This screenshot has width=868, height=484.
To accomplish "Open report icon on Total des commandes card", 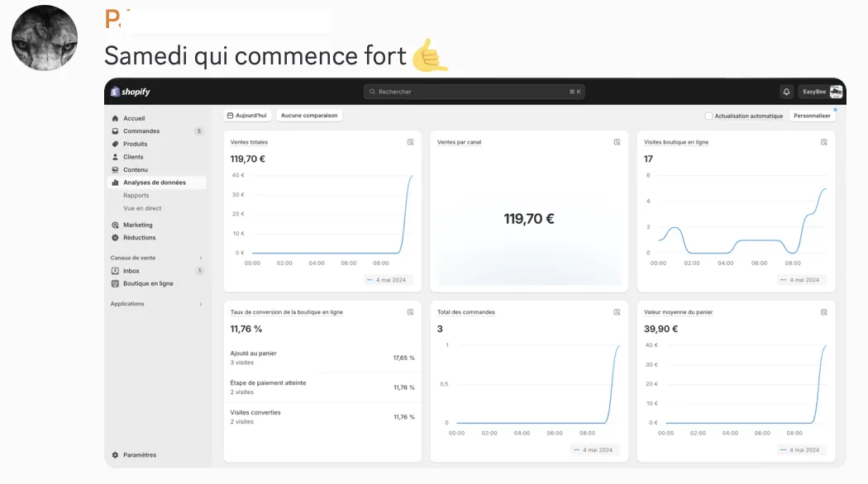I will point(617,312).
